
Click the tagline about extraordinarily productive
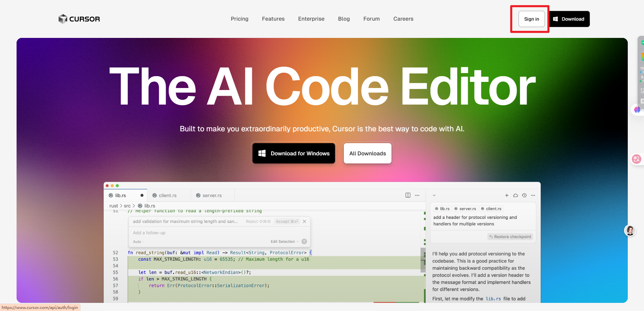(322, 129)
